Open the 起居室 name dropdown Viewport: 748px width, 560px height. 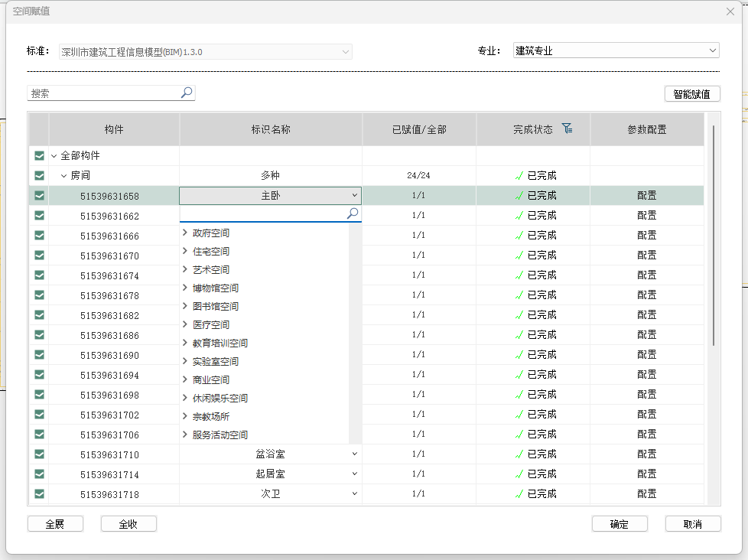click(x=354, y=474)
